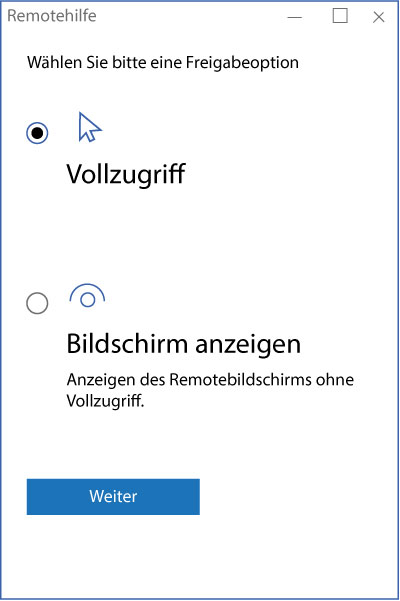This screenshot has height=601, width=400.
Task: Click the empty title bar area beside Remotehilfe
Action: coord(190,16)
